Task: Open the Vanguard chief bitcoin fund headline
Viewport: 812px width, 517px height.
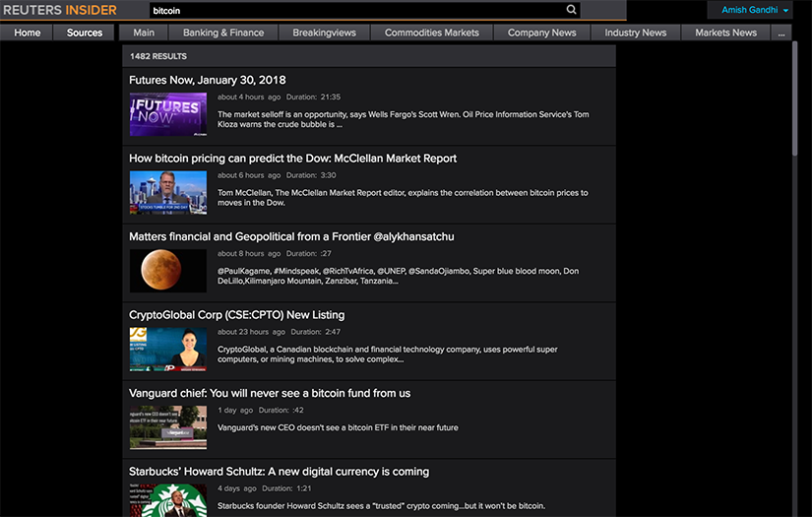Action: [270, 393]
